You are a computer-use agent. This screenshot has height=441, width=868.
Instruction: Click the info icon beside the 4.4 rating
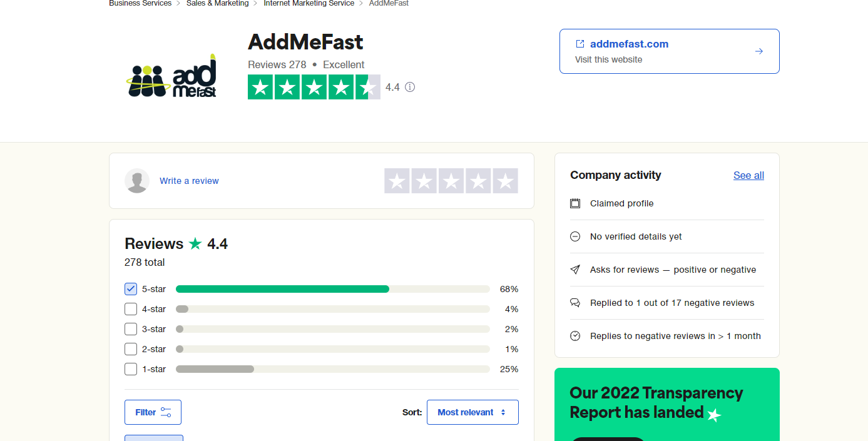click(410, 87)
